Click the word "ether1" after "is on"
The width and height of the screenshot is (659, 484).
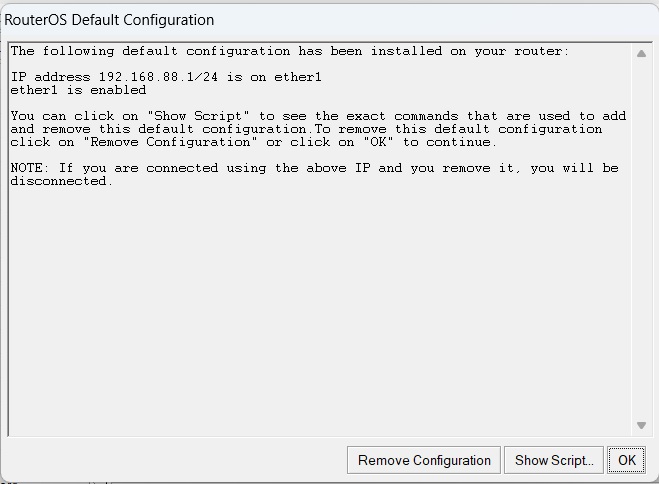pos(298,77)
